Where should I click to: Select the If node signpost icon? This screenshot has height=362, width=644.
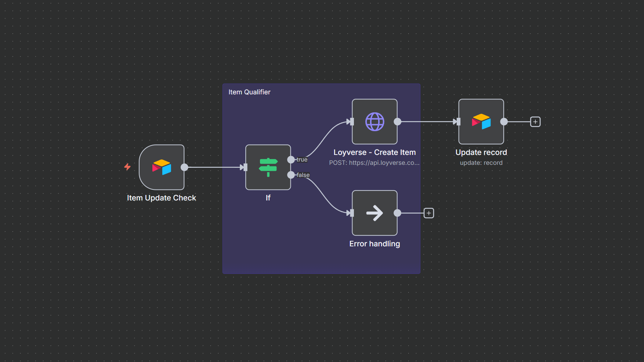[x=268, y=167]
